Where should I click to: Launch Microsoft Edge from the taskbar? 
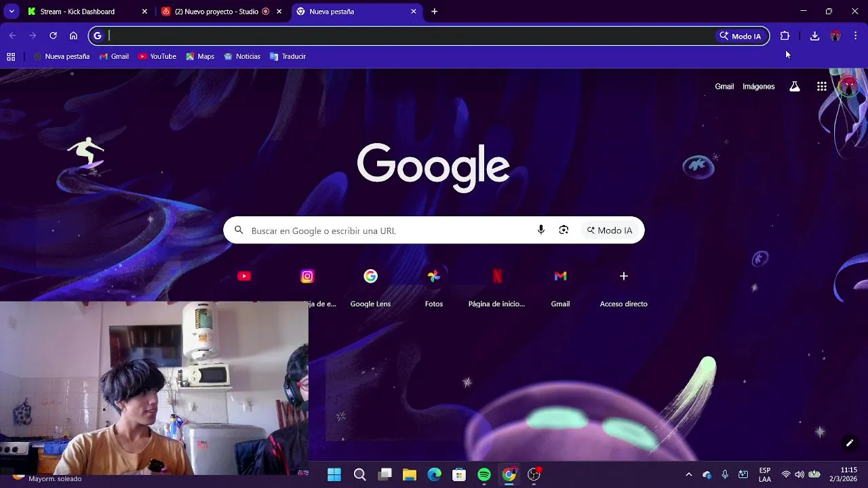[x=435, y=474]
